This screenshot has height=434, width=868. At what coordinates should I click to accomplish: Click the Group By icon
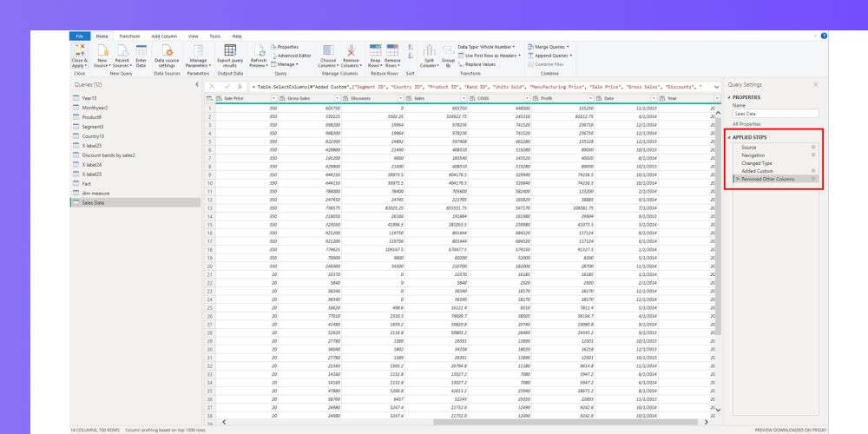[449, 50]
